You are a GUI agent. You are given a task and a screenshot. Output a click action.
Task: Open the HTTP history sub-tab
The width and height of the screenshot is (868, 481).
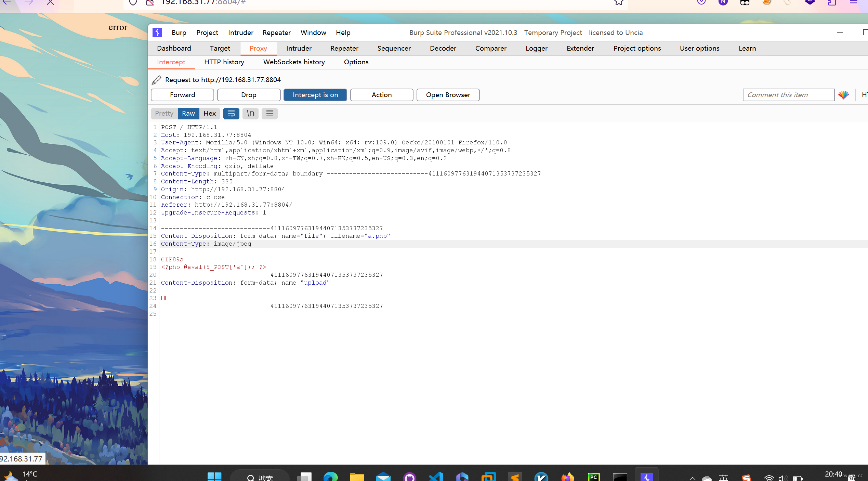224,62
